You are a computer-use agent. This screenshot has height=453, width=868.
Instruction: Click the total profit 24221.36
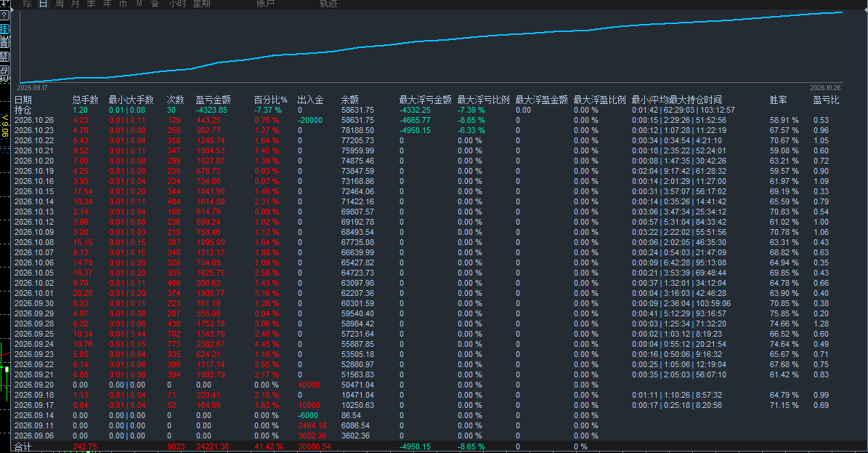[213, 447]
